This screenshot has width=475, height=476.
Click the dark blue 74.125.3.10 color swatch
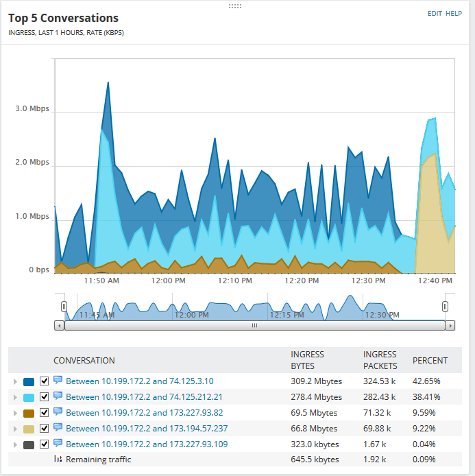(29, 382)
